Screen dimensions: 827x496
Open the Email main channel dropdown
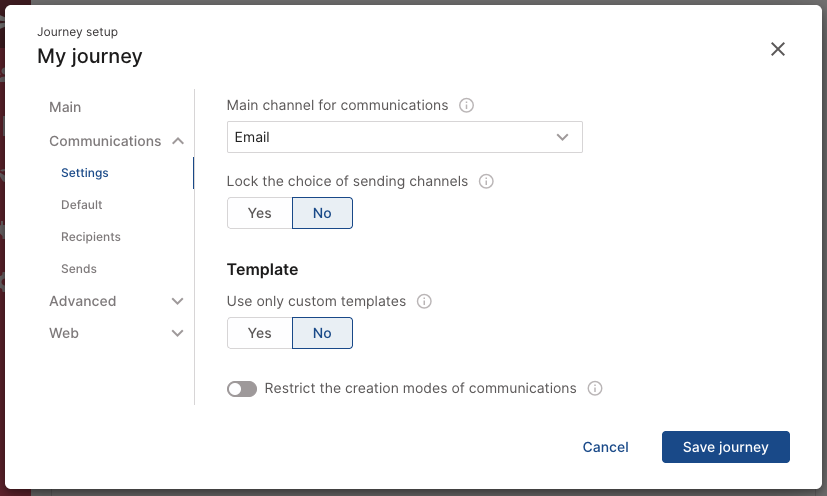pos(405,137)
